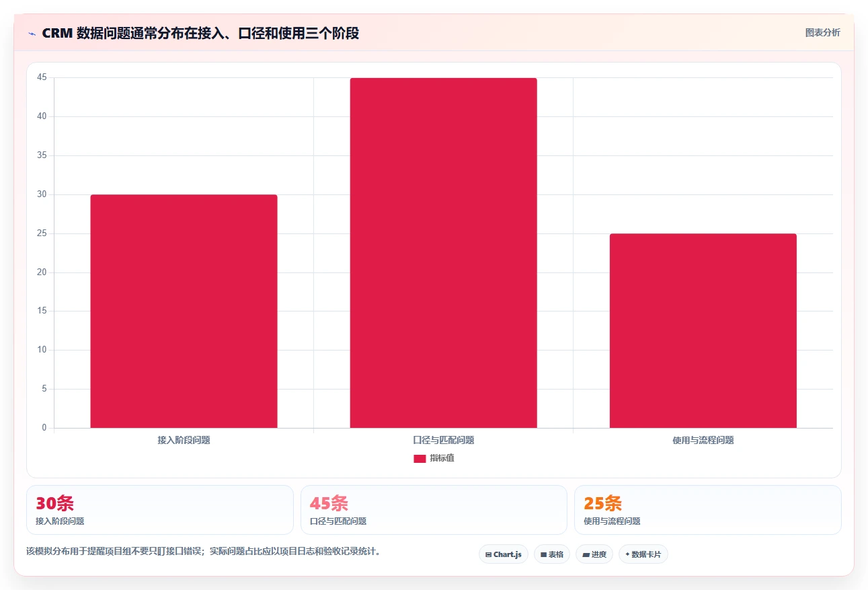
Task: Open the 25条 使用与流程问题 data card
Action: [x=707, y=510]
